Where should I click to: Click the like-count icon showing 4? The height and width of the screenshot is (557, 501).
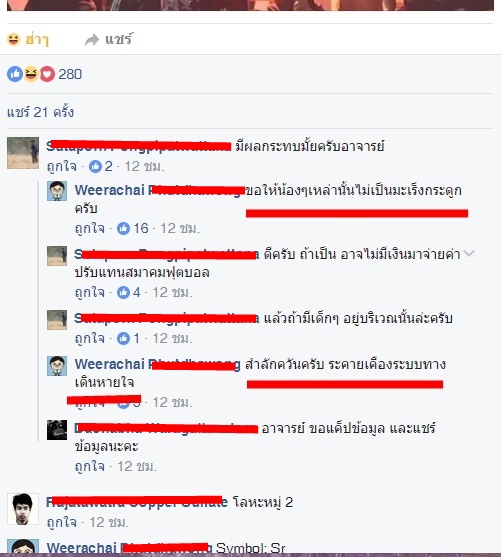click(123, 292)
